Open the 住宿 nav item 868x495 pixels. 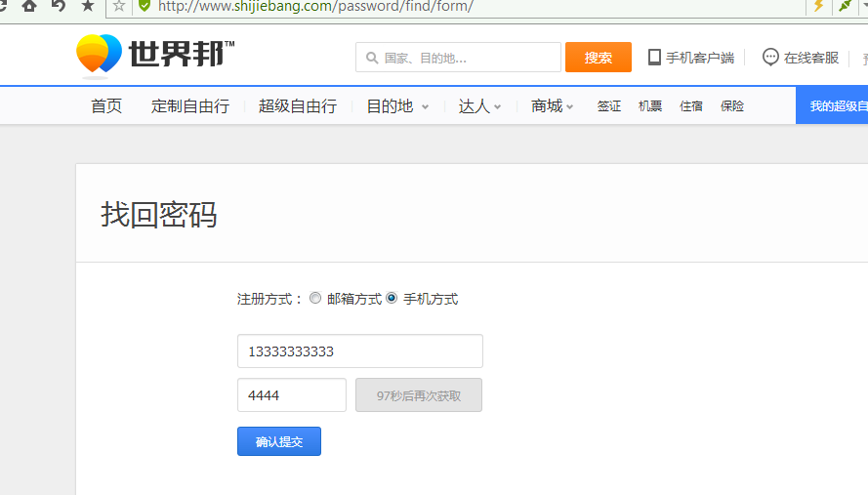[691, 105]
